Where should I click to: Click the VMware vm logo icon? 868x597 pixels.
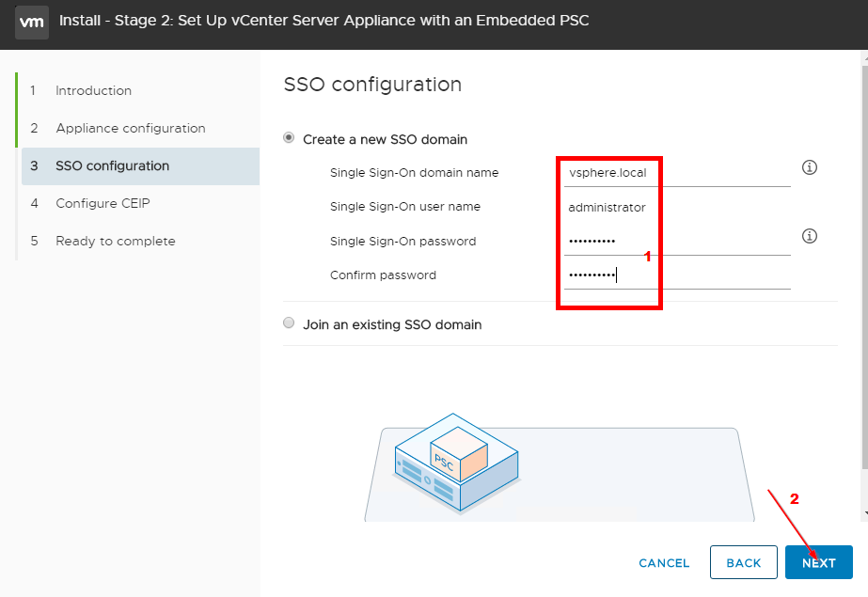coord(32,23)
